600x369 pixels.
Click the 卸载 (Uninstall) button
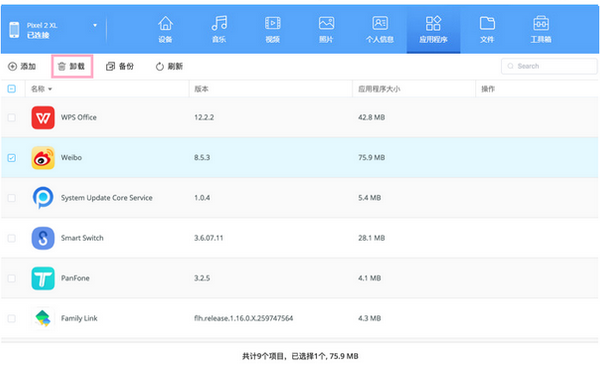point(72,66)
